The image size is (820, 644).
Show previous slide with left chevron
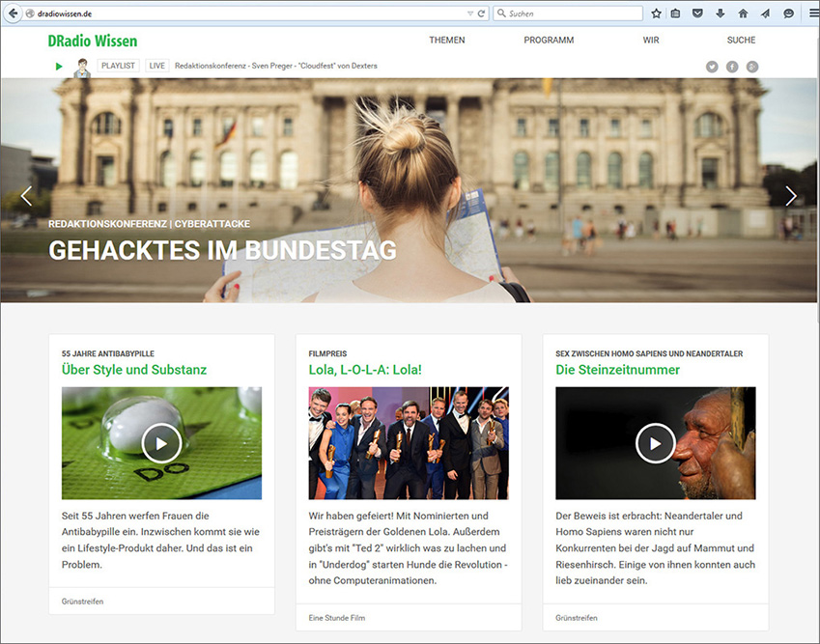coord(26,196)
